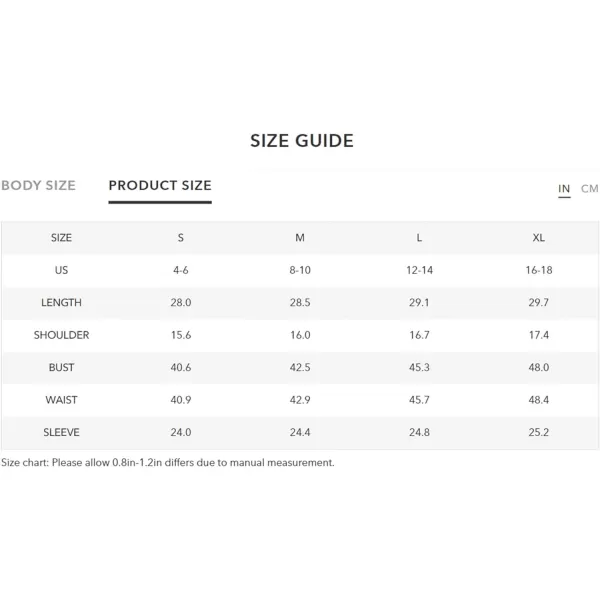
Task: Click the SIZE row label
Action: click(x=61, y=238)
